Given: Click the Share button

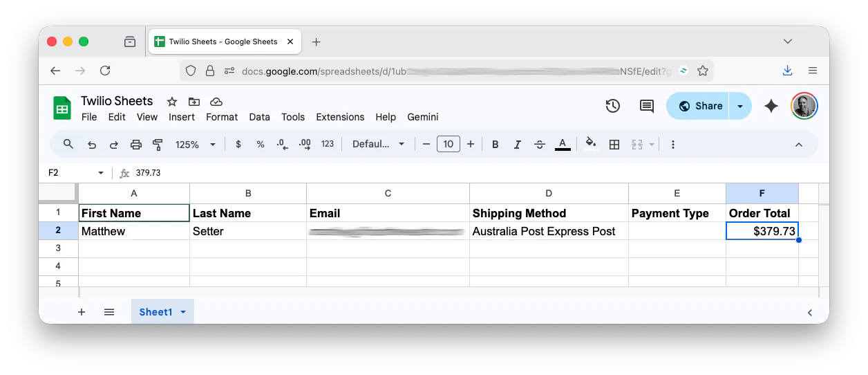Looking at the screenshot, I should point(699,106).
